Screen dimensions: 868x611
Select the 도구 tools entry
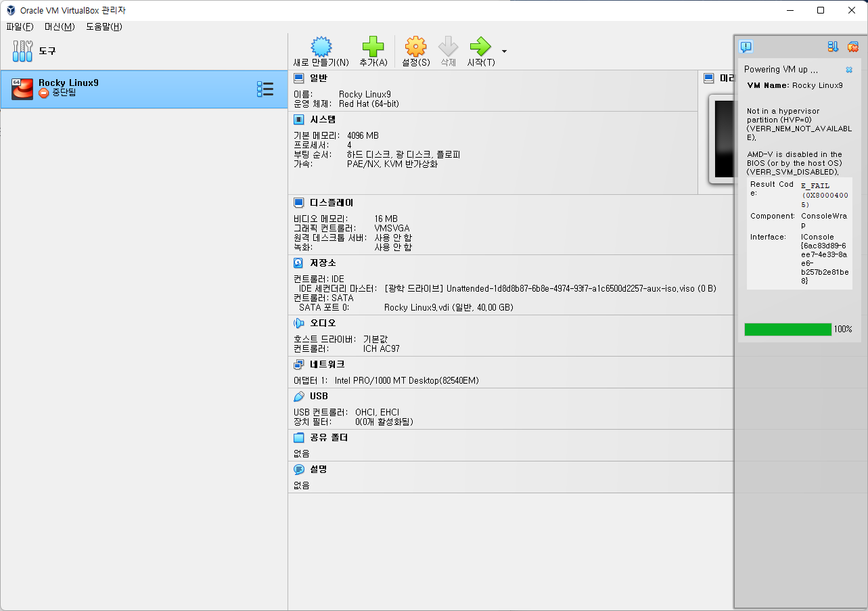pyautogui.click(x=143, y=51)
